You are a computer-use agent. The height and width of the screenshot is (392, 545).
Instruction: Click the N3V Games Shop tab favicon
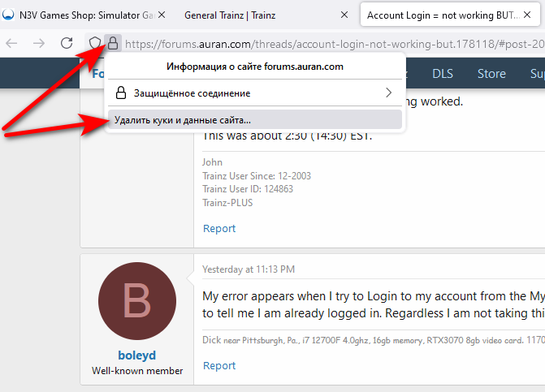(x=8, y=15)
